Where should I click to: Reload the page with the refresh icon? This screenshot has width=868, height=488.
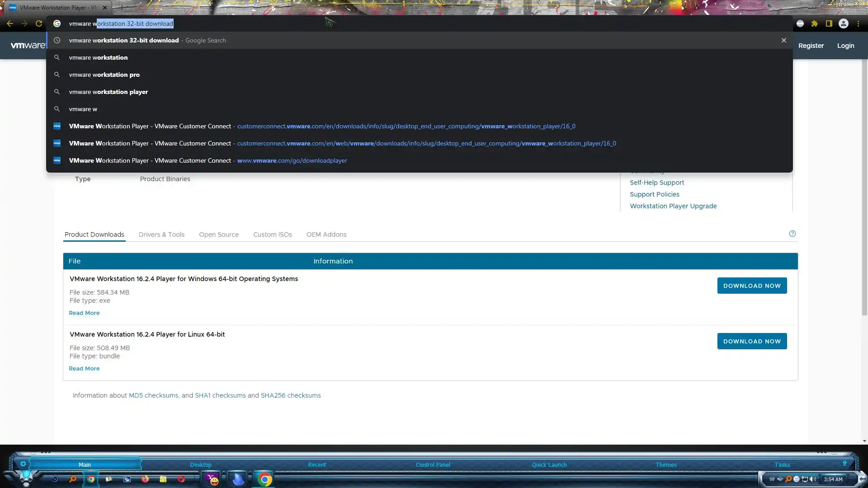[x=39, y=23]
